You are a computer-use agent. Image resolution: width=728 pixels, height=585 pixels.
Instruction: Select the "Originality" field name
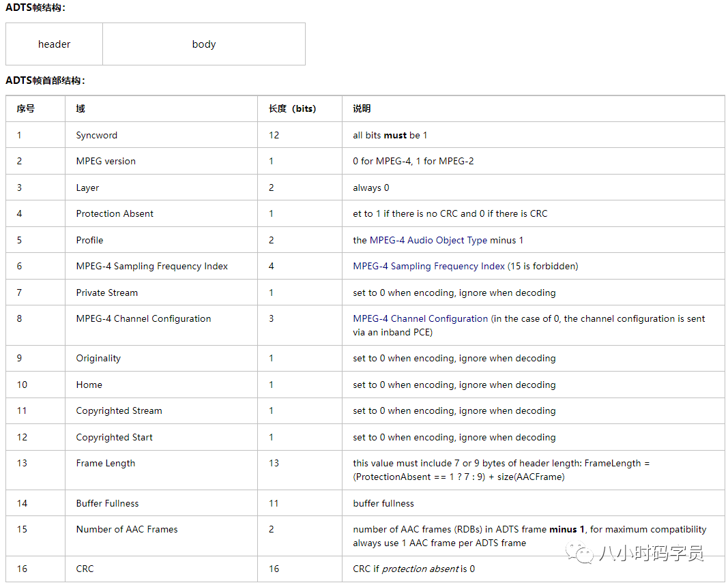tap(98, 358)
